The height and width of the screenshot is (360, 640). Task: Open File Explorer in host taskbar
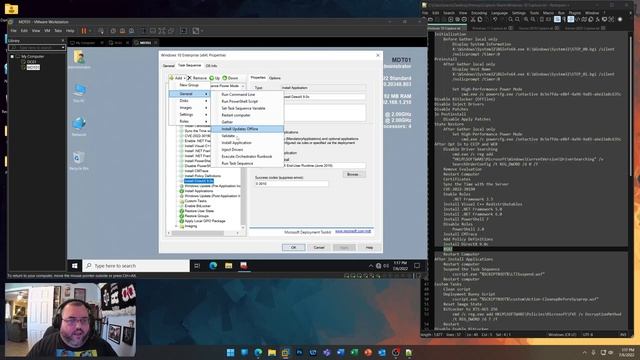(x=272, y=352)
